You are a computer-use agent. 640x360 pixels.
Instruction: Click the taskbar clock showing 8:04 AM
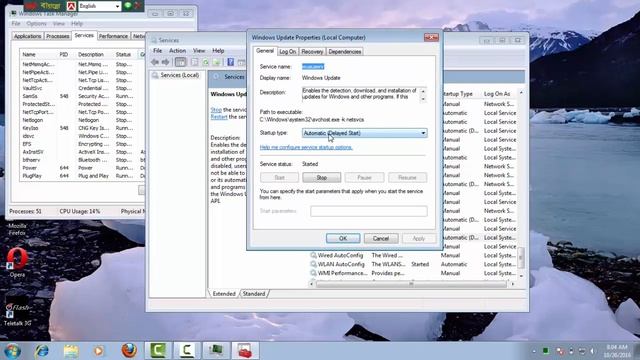click(617, 351)
